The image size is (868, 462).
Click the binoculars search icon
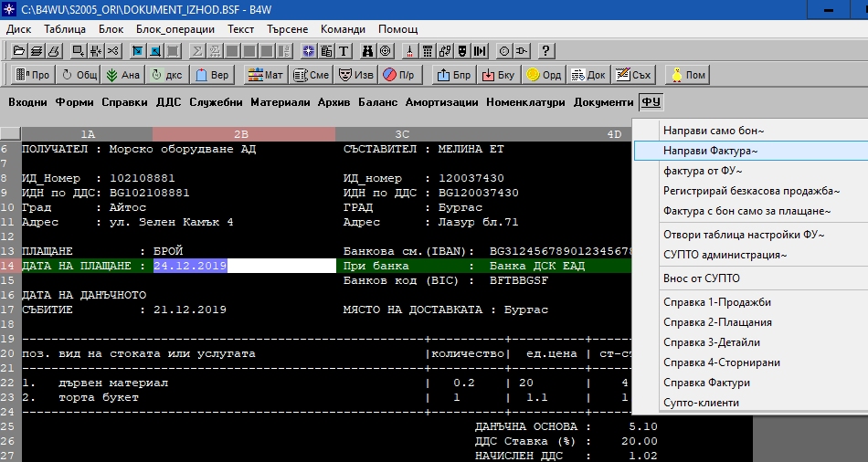(367, 51)
